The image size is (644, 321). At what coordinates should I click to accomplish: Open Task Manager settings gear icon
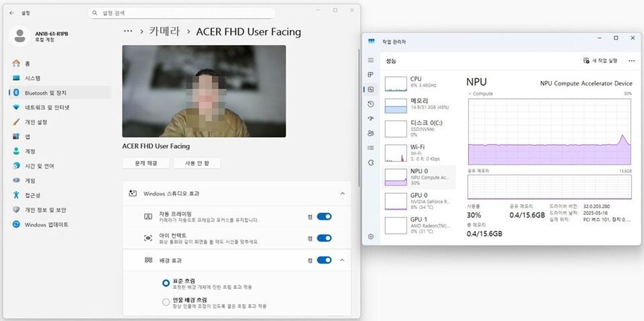coord(371,237)
